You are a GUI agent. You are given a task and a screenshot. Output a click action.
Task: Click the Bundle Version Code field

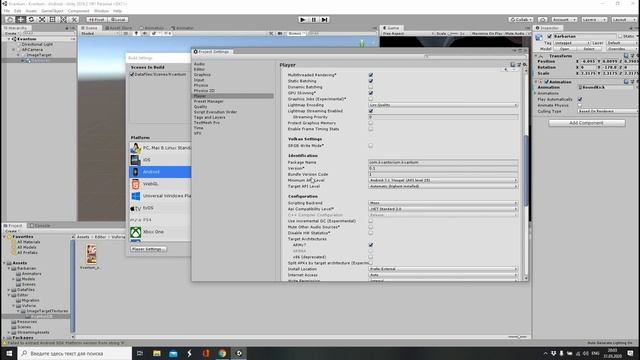pyautogui.click(x=443, y=174)
